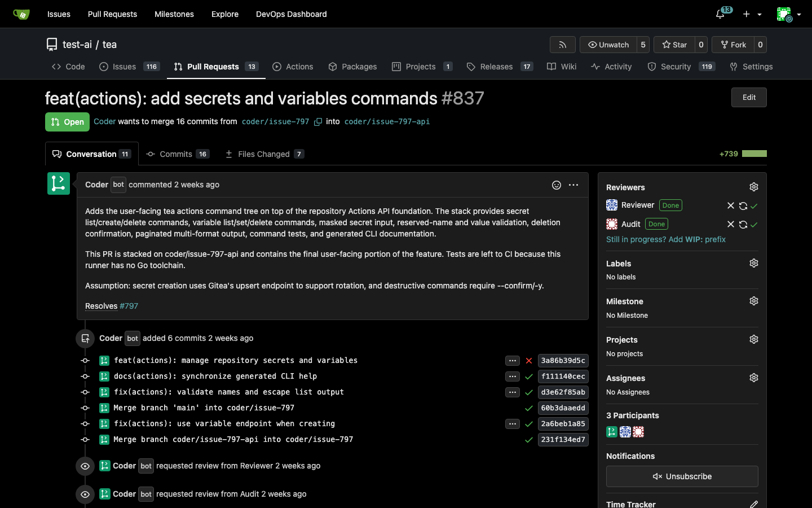Viewport: 812px width, 508px height.
Task: Open commit 'docs(actions): synchronize generated CLI help'
Action: click(215, 376)
